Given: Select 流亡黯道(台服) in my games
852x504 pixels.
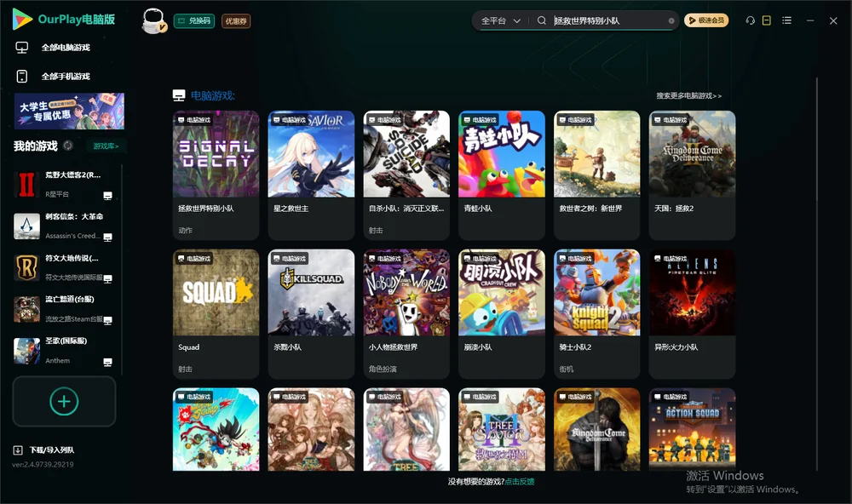Looking at the screenshot, I should (x=63, y=309).
